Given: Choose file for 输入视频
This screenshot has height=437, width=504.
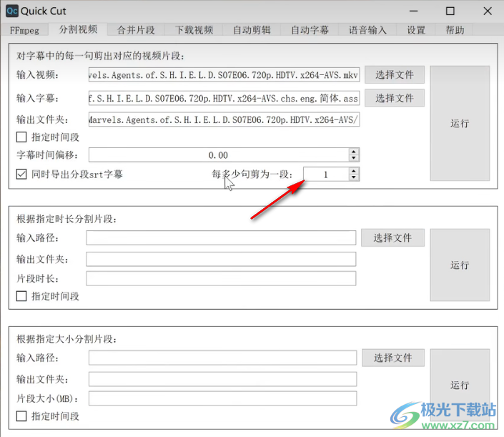Looking at the screenshot, I should click(x=395, y=75).
